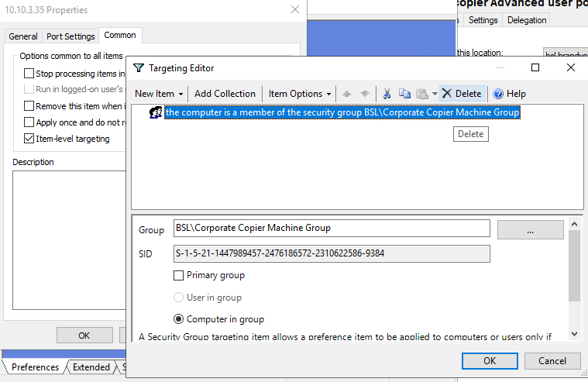The width and height of the screenshot is (588, 382).
Task: Click OK in the 10.10.3.35 Properties dialog
Action: point(84,336)
